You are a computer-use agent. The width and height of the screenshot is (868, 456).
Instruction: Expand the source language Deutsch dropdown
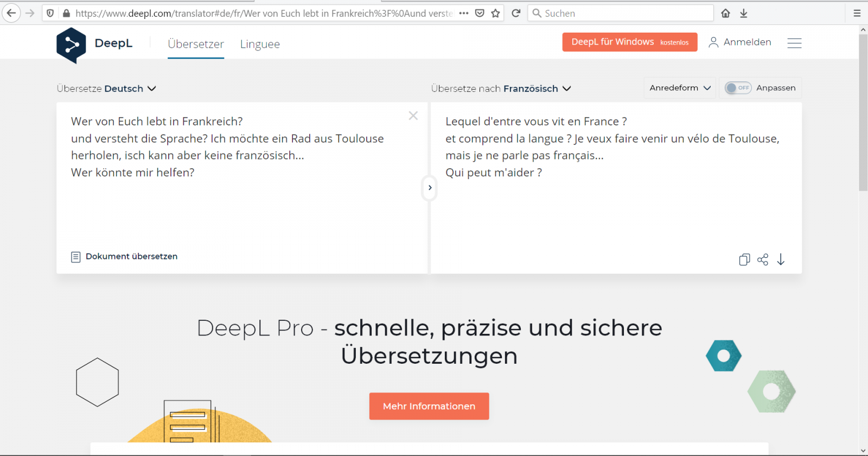[106, 88]
